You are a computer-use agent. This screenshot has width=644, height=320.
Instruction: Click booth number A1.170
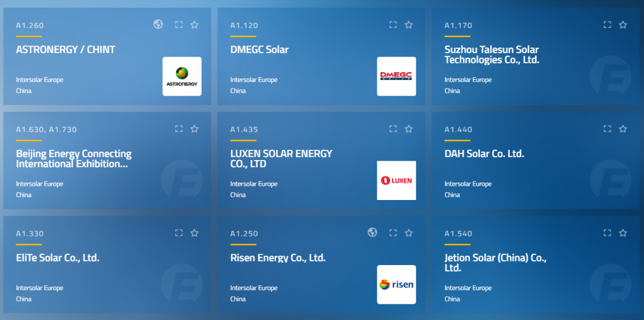coord(459,26)
